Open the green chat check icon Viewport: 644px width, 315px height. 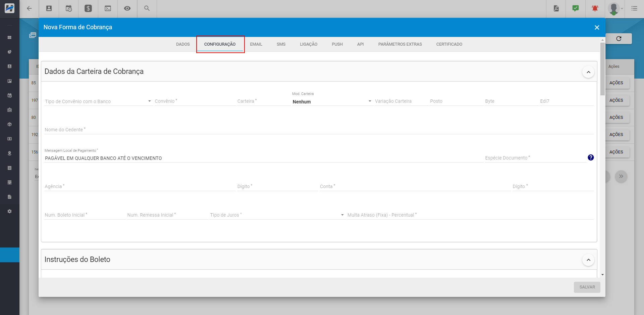pos(576,9)
